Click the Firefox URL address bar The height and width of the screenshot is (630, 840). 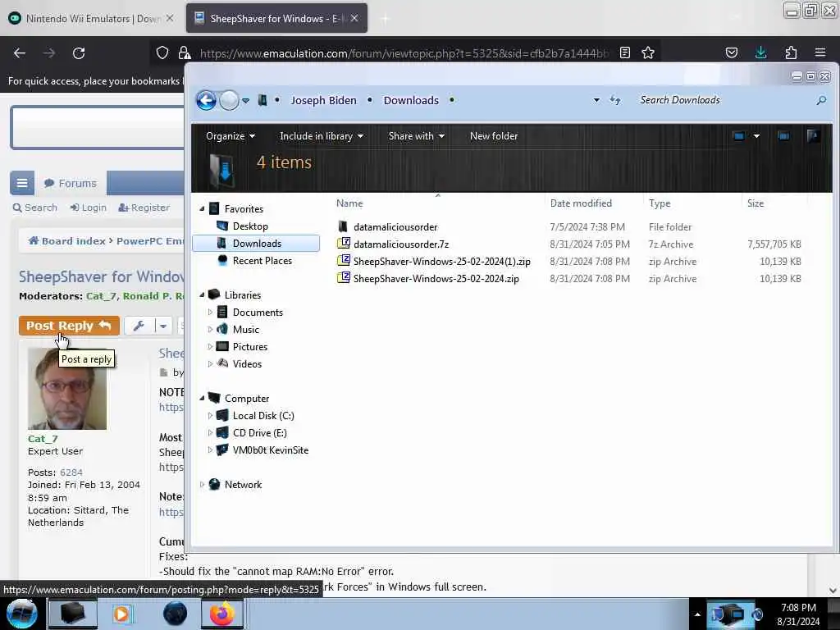[404, 53]
